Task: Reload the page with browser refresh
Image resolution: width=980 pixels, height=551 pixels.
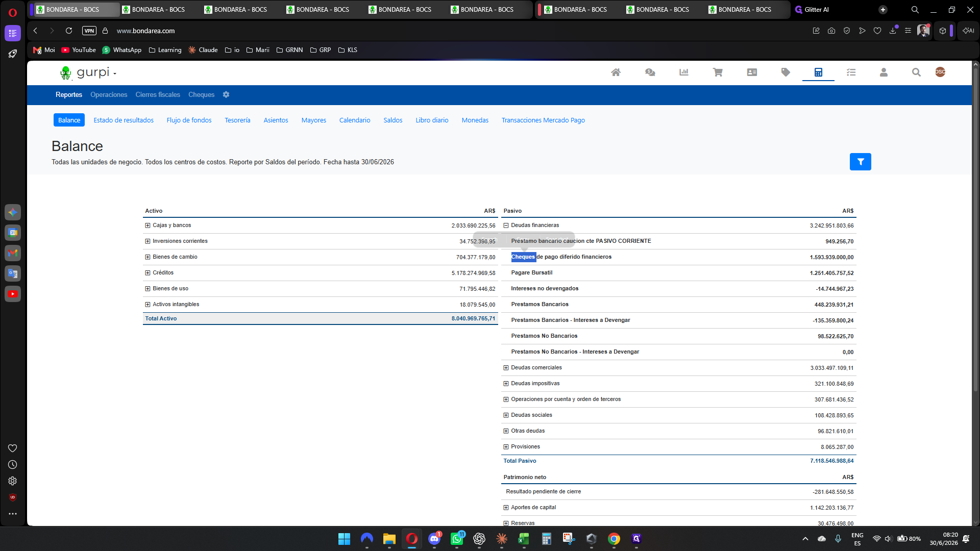Action: (69, 31)
